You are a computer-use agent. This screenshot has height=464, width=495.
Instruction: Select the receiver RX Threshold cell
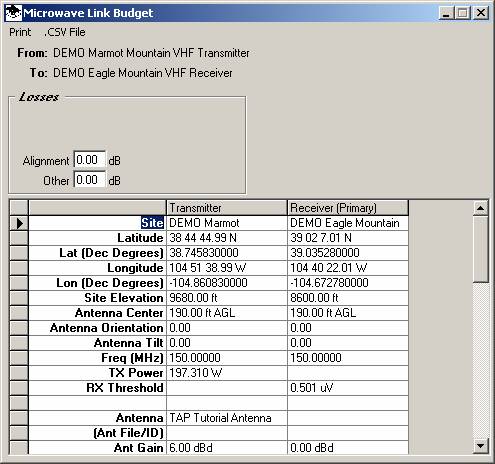pos(348,388)
